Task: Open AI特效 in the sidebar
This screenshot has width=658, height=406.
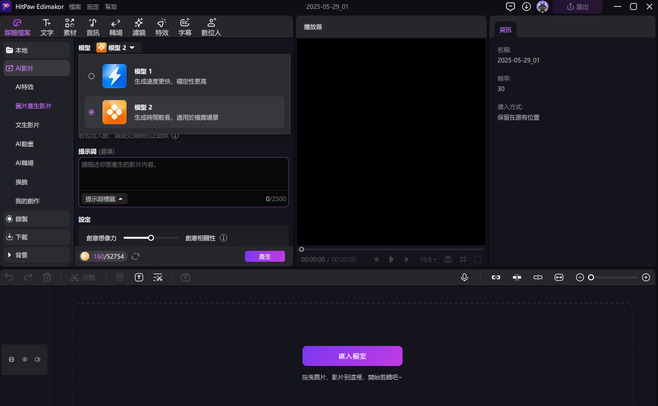Action: click(25, 87)
